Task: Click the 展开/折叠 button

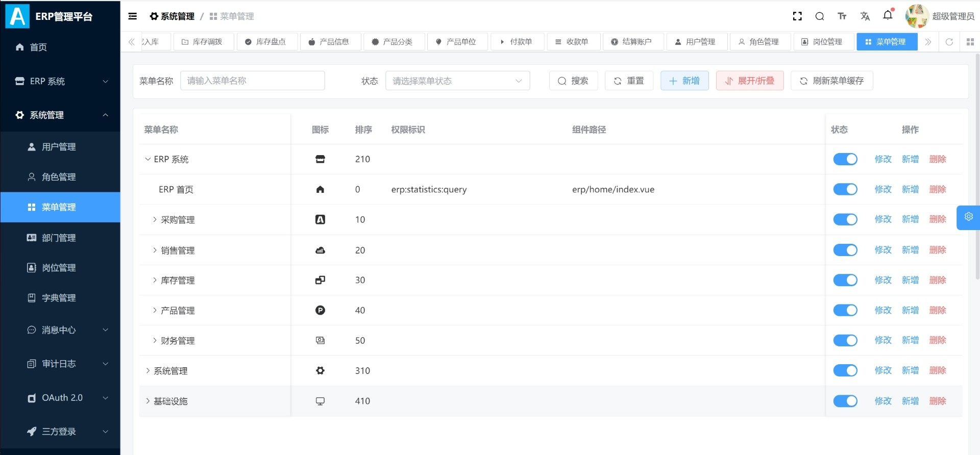Action: (x=749, y=81)
